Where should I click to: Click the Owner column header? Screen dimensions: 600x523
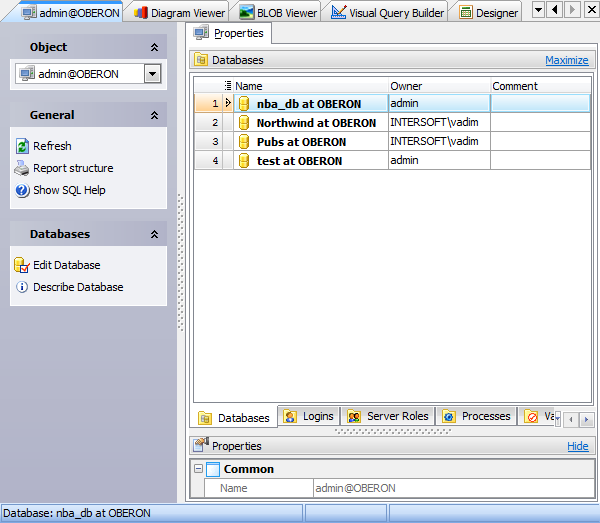[406, 86]
